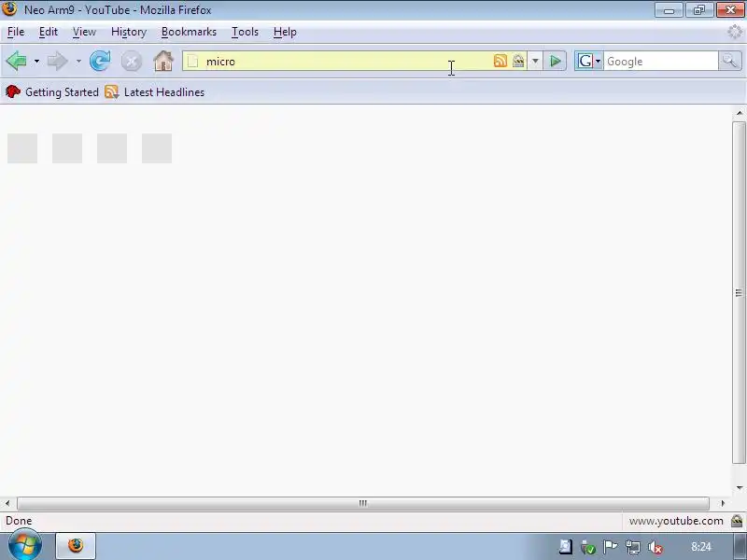Click the 8:24 taskbar clock
The height and width of the screenshot is (560, 747).
[701, 547]
